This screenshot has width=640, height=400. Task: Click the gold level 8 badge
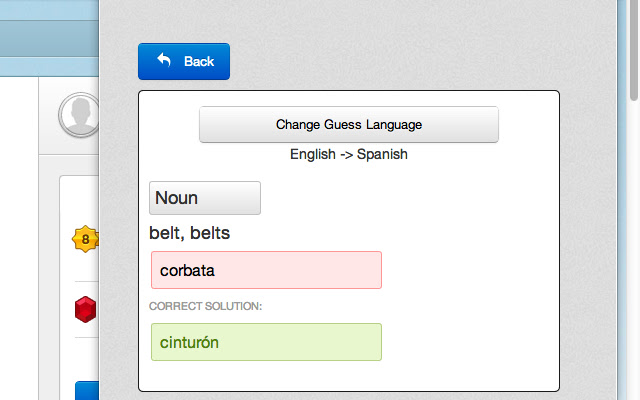pos(86,239)
